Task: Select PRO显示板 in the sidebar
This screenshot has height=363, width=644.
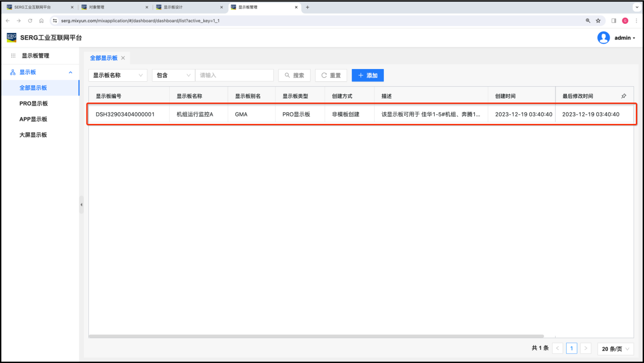Action: [x=34, y=104]
